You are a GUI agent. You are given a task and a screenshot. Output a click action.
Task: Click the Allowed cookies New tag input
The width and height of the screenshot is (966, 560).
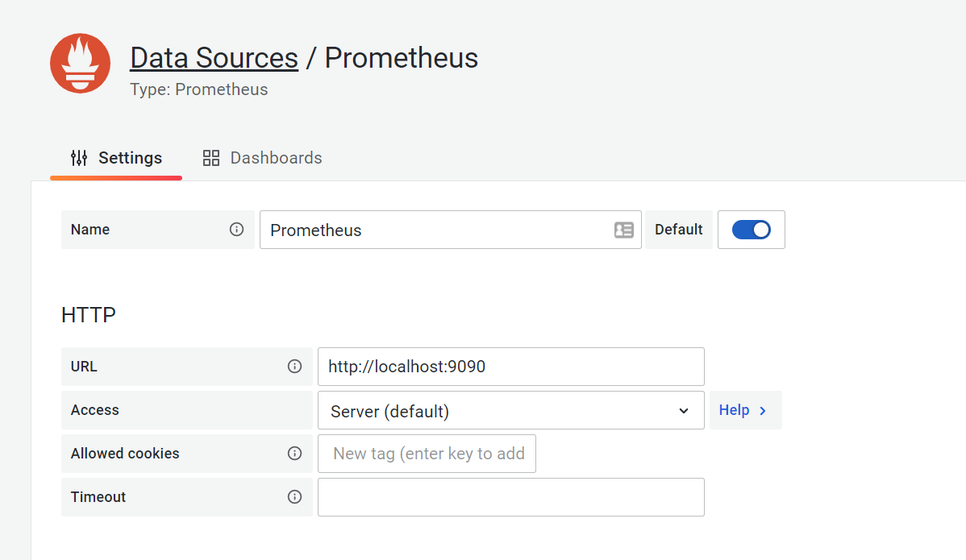click(x=427, y=454)
